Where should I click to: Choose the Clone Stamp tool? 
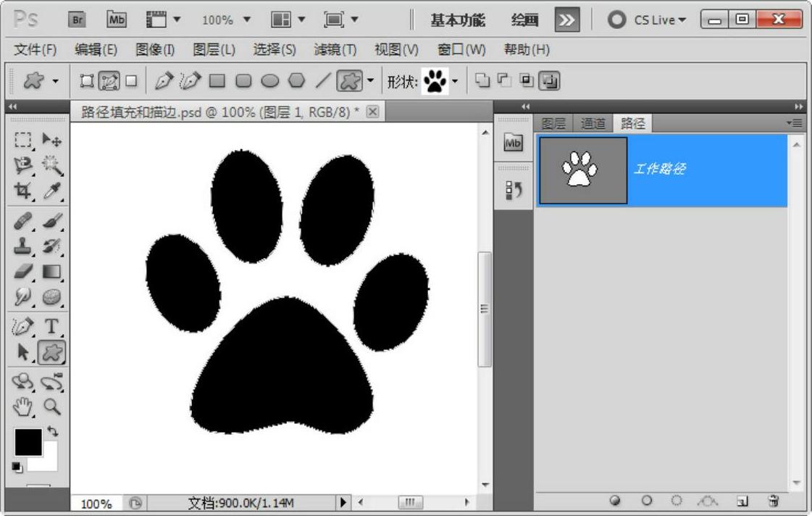pos(24,246)
